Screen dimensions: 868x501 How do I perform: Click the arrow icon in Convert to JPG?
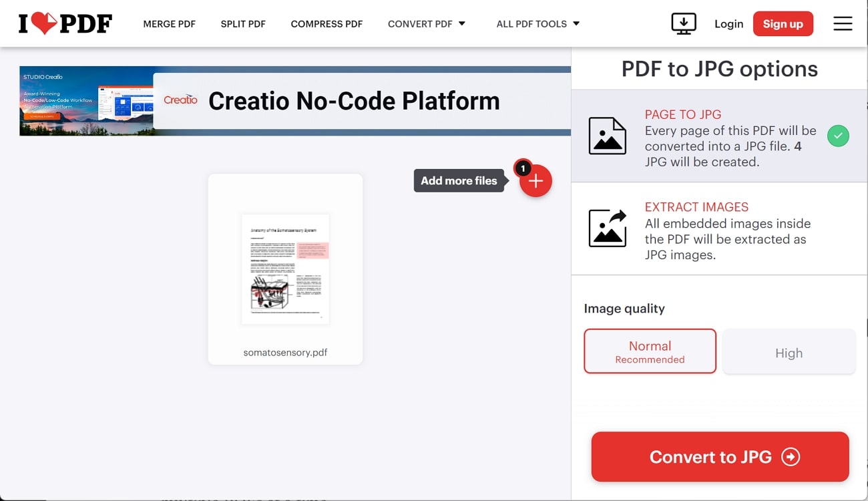[x=791, y=457]
